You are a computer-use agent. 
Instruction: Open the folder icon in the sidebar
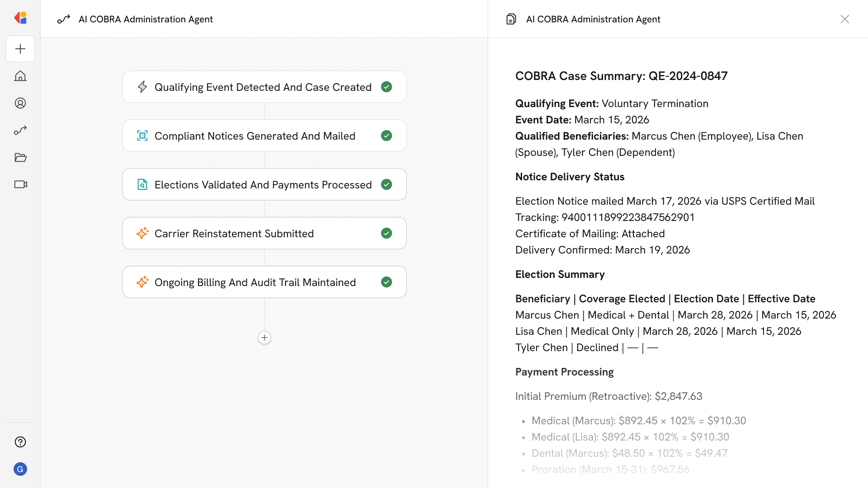[x=20, y=157]
